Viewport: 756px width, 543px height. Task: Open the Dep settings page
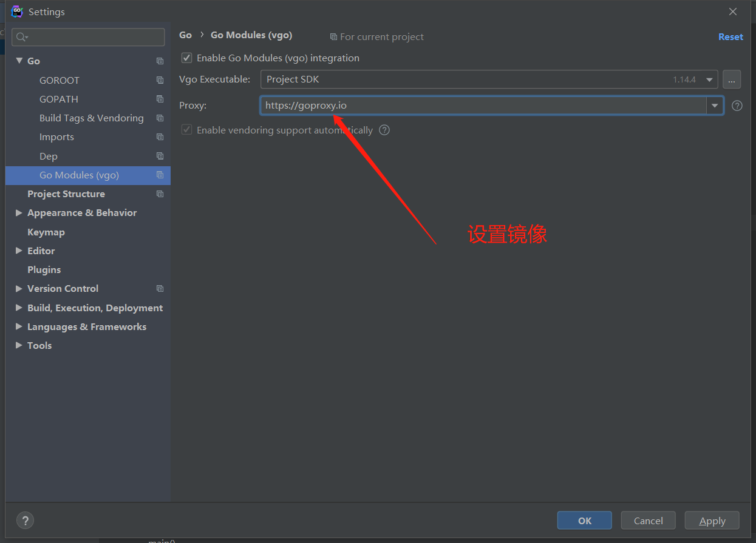49,156
